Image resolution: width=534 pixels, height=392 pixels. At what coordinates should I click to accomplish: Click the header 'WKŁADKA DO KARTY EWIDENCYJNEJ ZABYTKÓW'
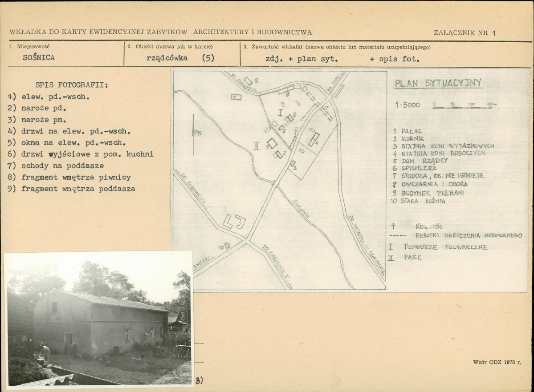pyautogui.click(x=98, y=32)
